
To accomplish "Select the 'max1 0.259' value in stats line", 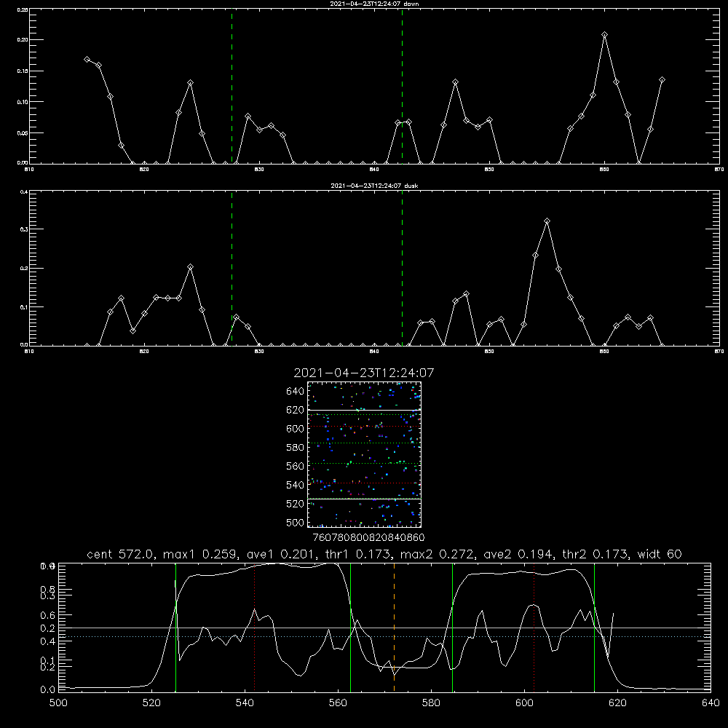I will tap(200, 554).
